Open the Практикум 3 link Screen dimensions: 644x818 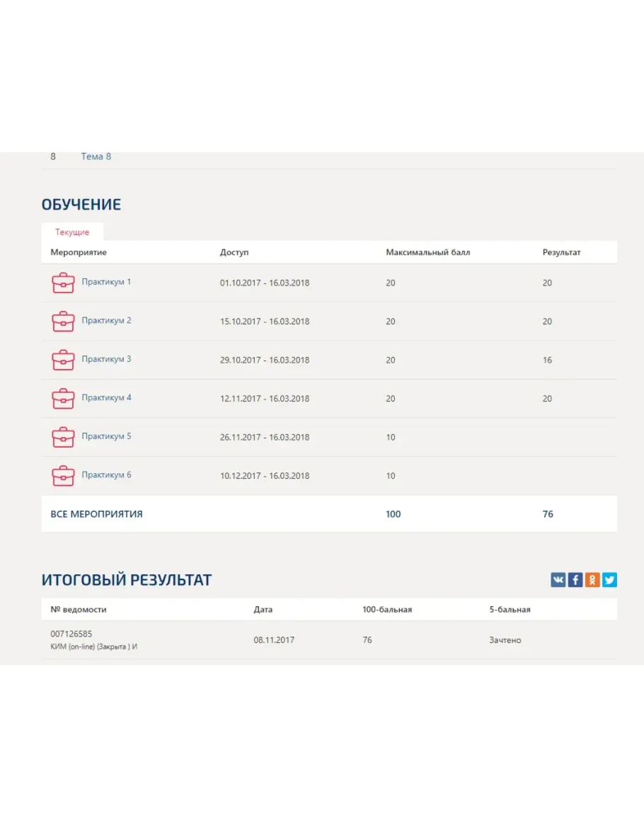click(106, 359)
